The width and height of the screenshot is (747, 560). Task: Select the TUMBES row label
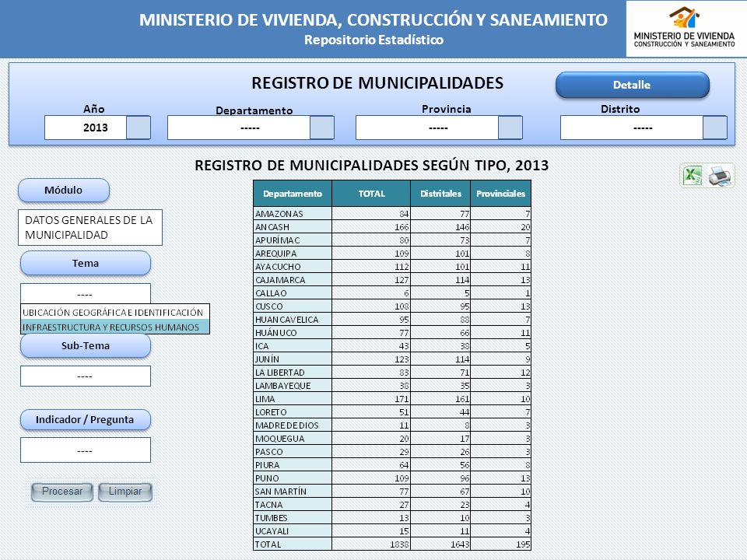click(x=293, y=518)
